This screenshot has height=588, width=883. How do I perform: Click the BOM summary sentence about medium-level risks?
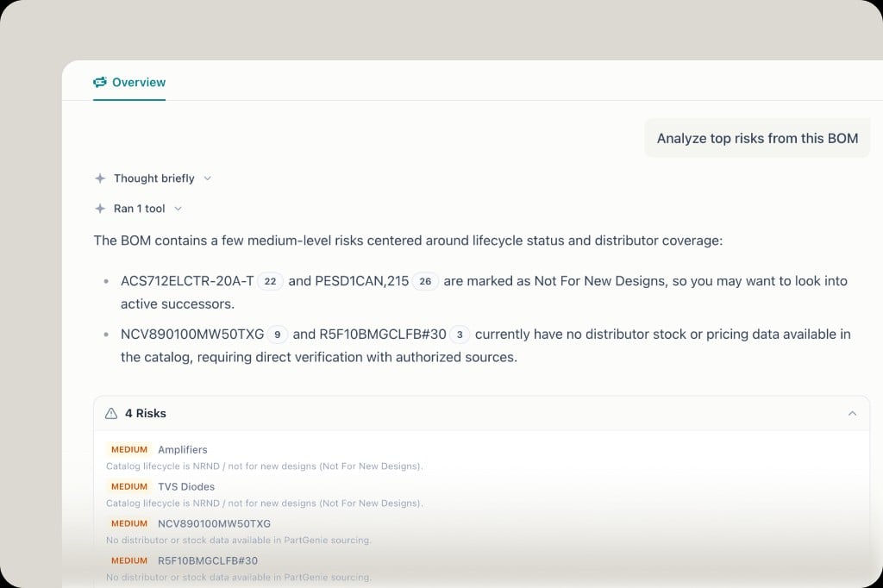click(x=408, y=241)
